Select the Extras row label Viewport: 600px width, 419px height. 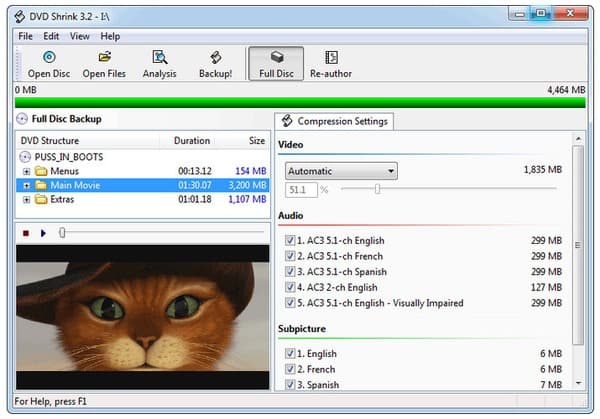62,199
